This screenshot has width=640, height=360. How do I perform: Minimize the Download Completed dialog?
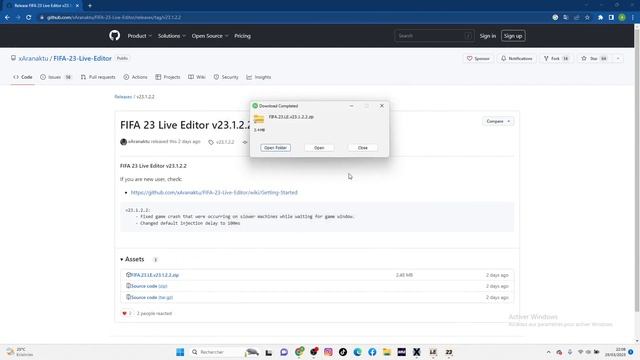pyautogui.click(x=351, y=106)
